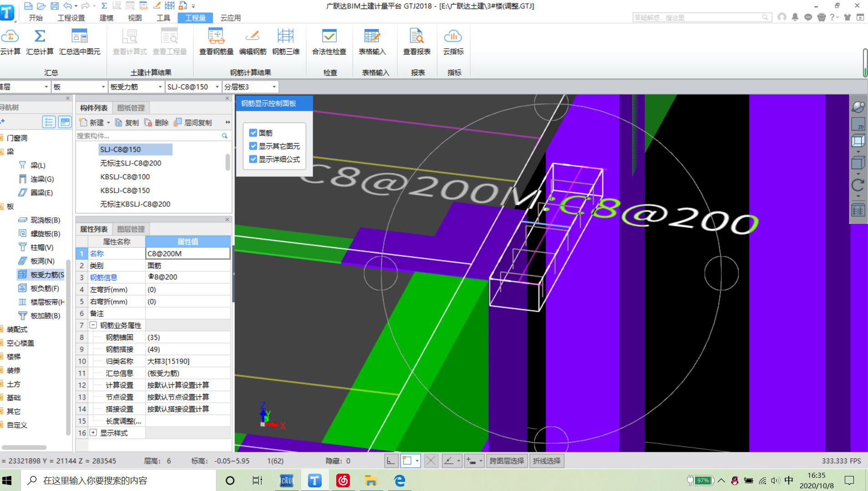Click 查看计算式 icon

point(130,36)
